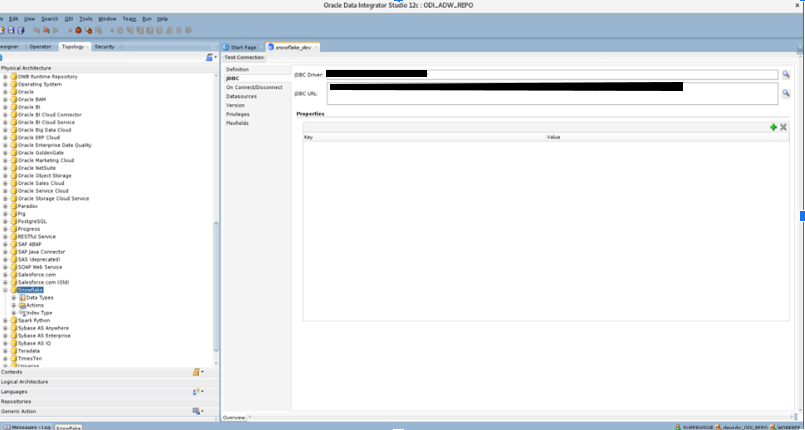Expand the Salesforce.com node
This screenshot has height=430, width=805.
tap(6, 275)
